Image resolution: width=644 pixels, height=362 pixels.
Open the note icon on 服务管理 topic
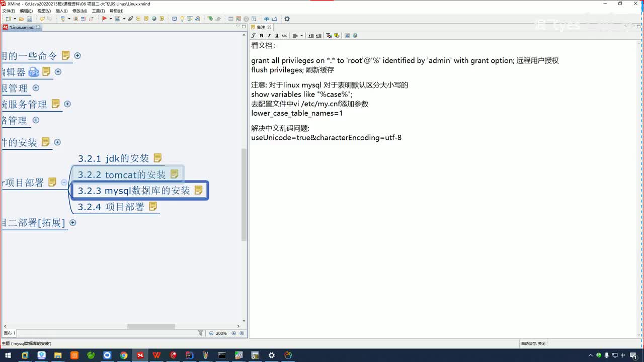[55, 104]
